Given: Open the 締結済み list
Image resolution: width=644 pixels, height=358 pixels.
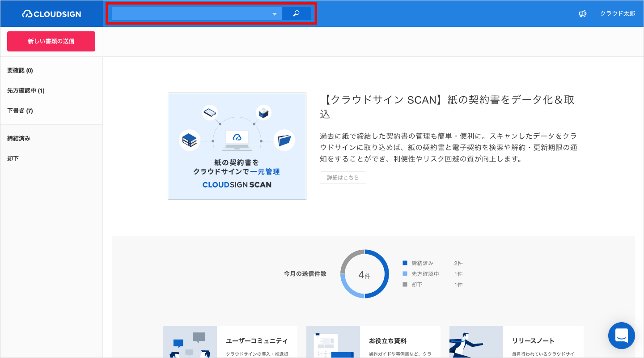Looking at the screenshot, I should coord(19,138).
